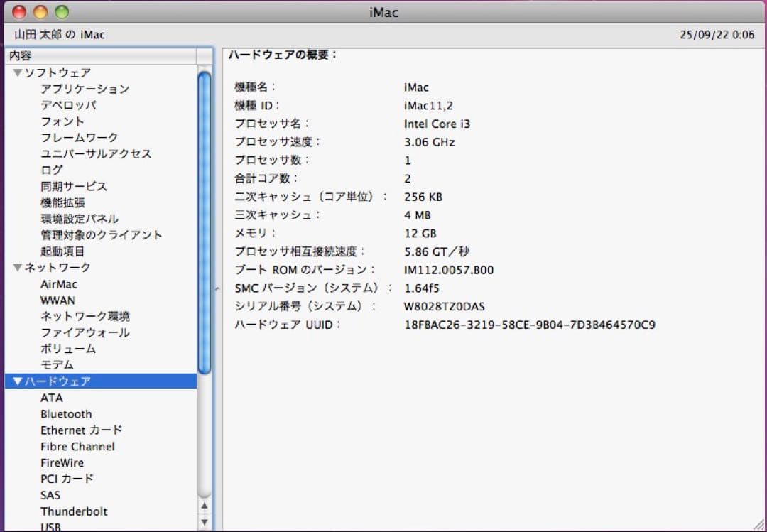Collapse the ネットワーク category
The image size is (767, 532).
pos(16,267)
